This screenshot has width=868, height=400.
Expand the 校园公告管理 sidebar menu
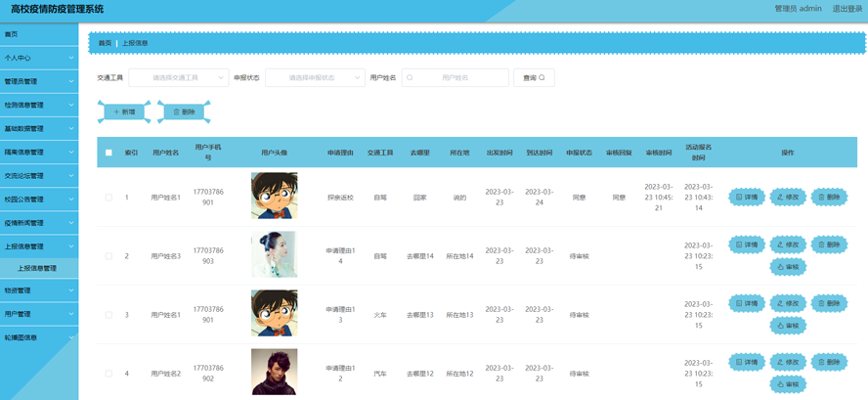tap(39, 200)
